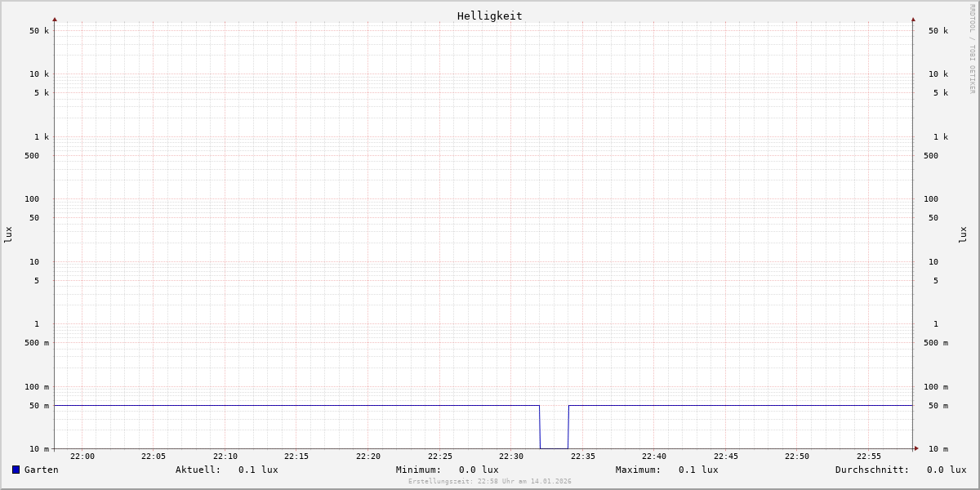Click the right-side lux axis label
The height and width of the screenshot is (490, 980).
click(963, 234)
